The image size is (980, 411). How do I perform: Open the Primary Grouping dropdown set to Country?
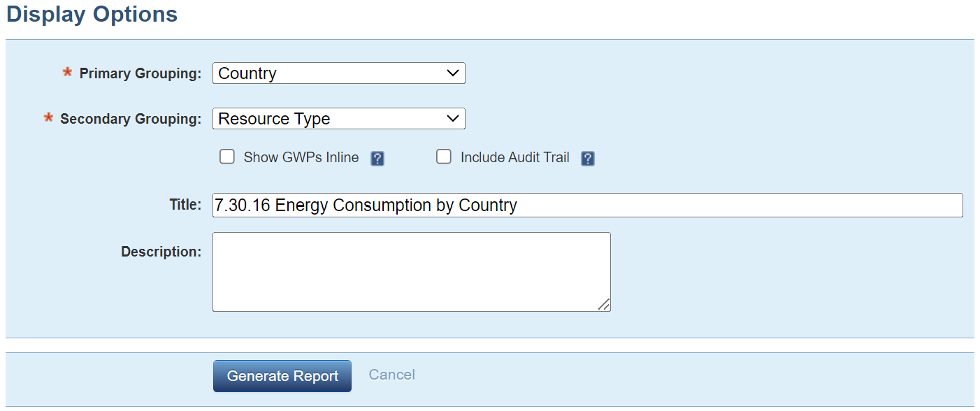click(x=339, y=73)
